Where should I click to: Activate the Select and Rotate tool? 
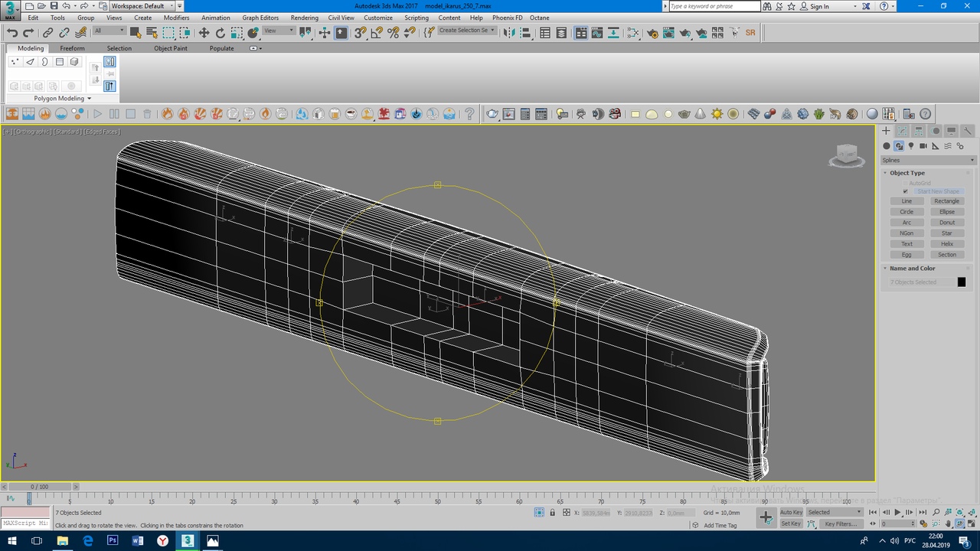(x=220, y=33)
